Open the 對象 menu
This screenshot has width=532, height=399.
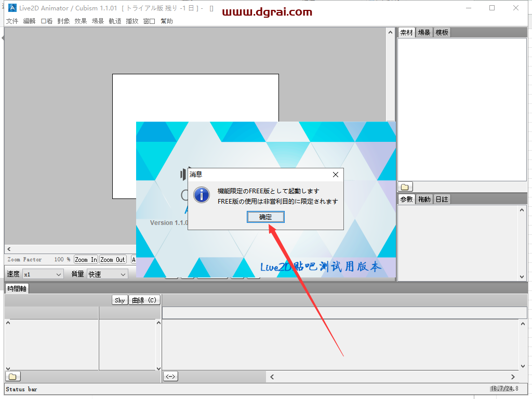[x=63, y=21]
